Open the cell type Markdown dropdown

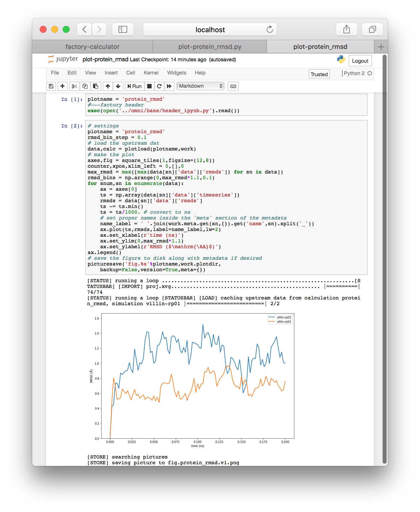[x=201, y=86]
